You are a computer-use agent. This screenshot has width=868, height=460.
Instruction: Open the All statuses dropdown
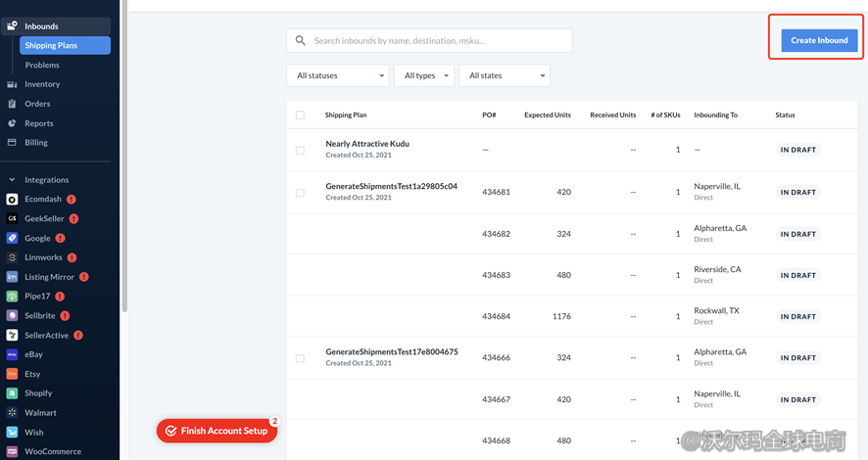337,75
